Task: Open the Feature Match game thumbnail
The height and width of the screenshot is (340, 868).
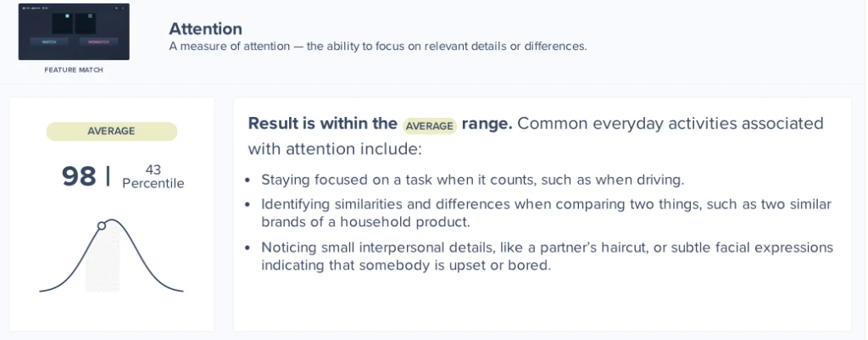Action: click(74, 31)
